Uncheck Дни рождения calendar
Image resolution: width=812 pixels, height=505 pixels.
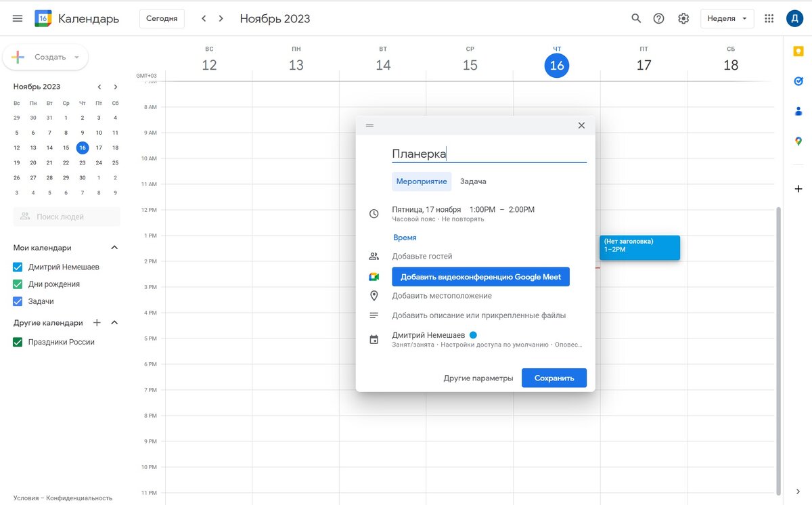click(x=18, y=284)
